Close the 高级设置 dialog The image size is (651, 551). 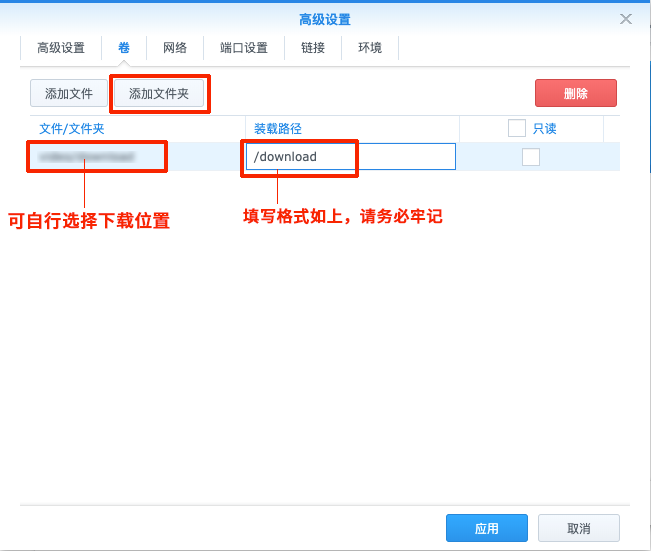[626, 19]
